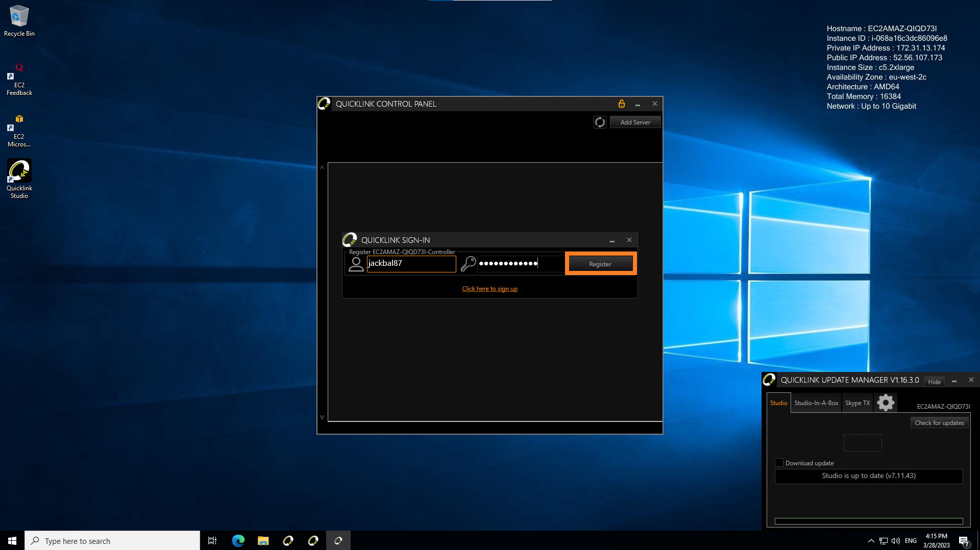Close the Quicklink Sign-In dialog
This screenshot has width=980, height=550.
pyautogui.click(x=629, y=240)
